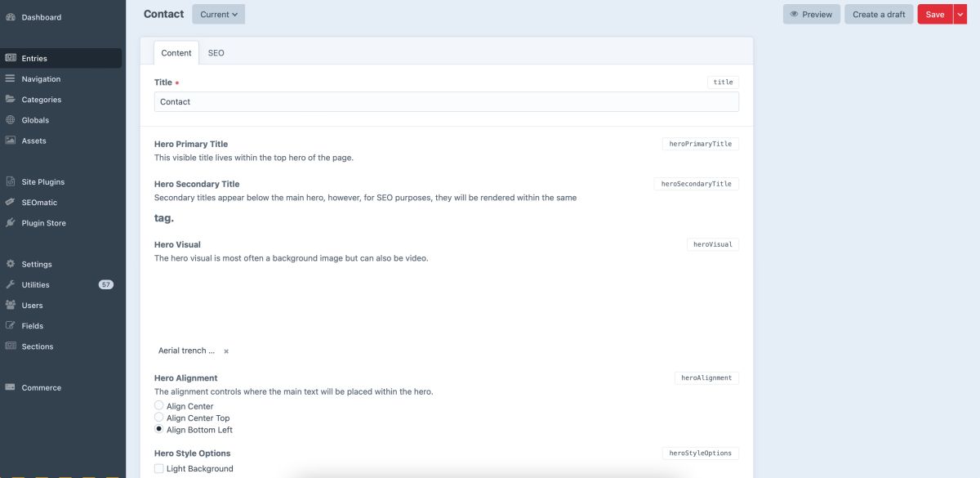Enable the Light Background checkbox

[158, 468]
